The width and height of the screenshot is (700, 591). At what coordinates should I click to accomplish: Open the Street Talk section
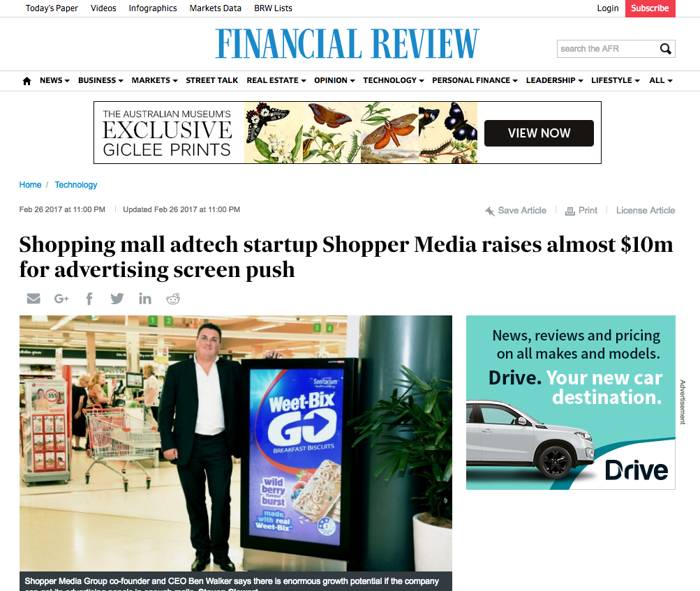click(x=211, y=80)
